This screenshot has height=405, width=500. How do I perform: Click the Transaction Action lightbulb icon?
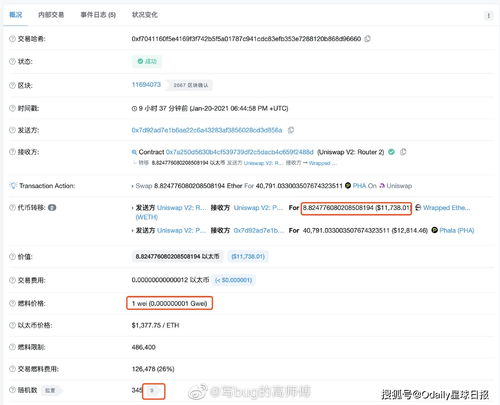tap(13, 186)
